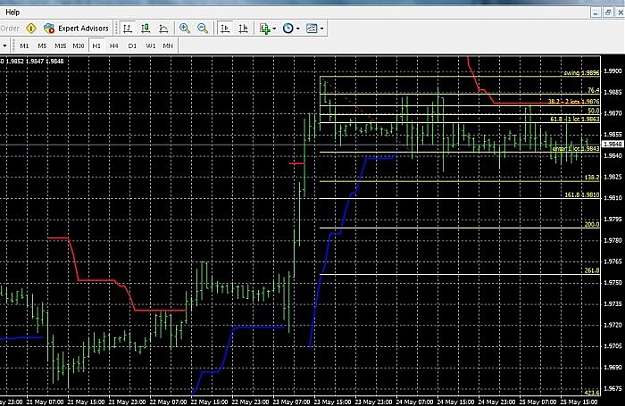Expand the Indicators dropdown arrow

tap(274, 29)
